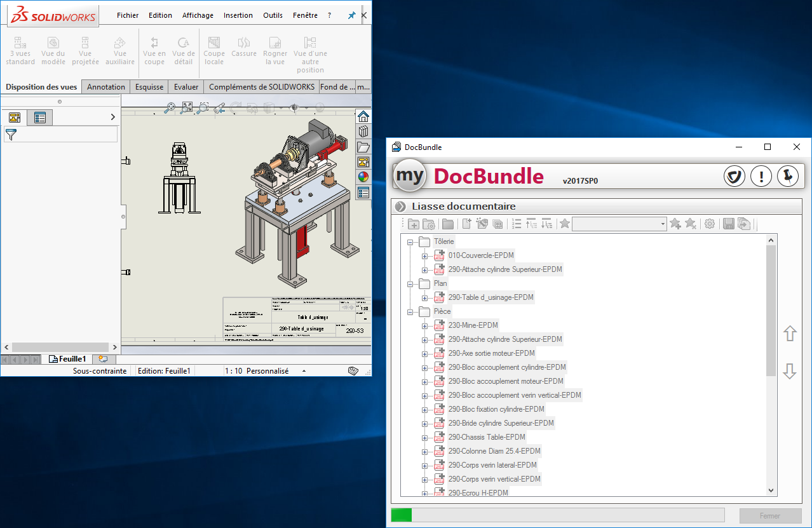
Task: Select the 290-Chassis Table-EPDM item
Action: (487, 437)
